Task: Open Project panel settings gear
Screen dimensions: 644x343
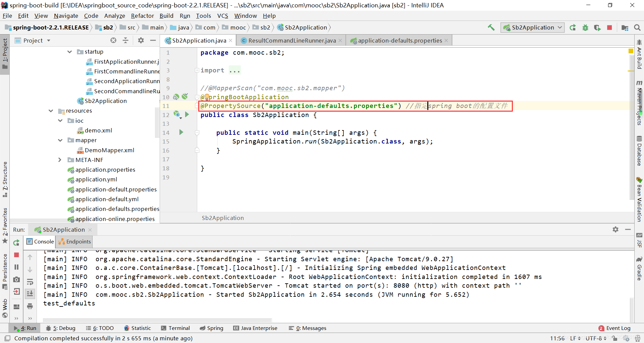Action: [141, 40]
